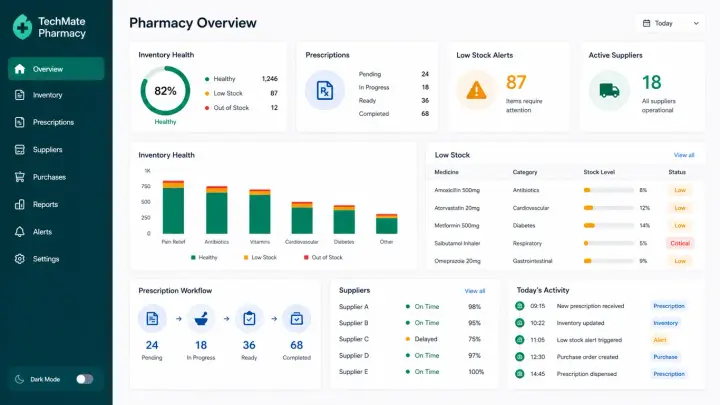The height and width of the screenshot is (405, 720).
Task: Click the 12:30 activity clock icon
Action: (519, 357)
